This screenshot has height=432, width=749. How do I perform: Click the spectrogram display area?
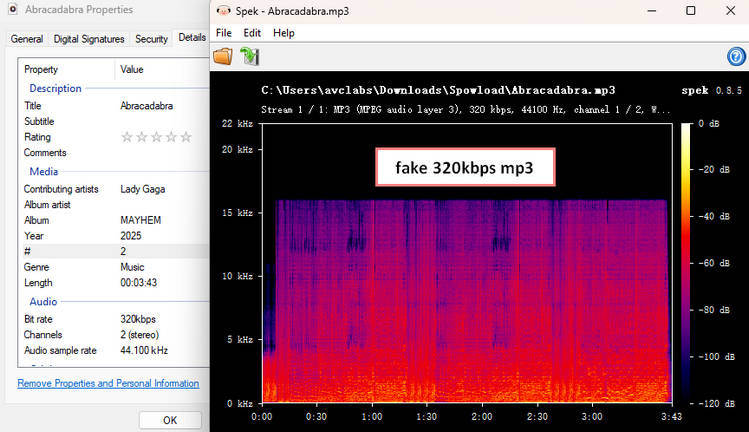click(467, 263)
